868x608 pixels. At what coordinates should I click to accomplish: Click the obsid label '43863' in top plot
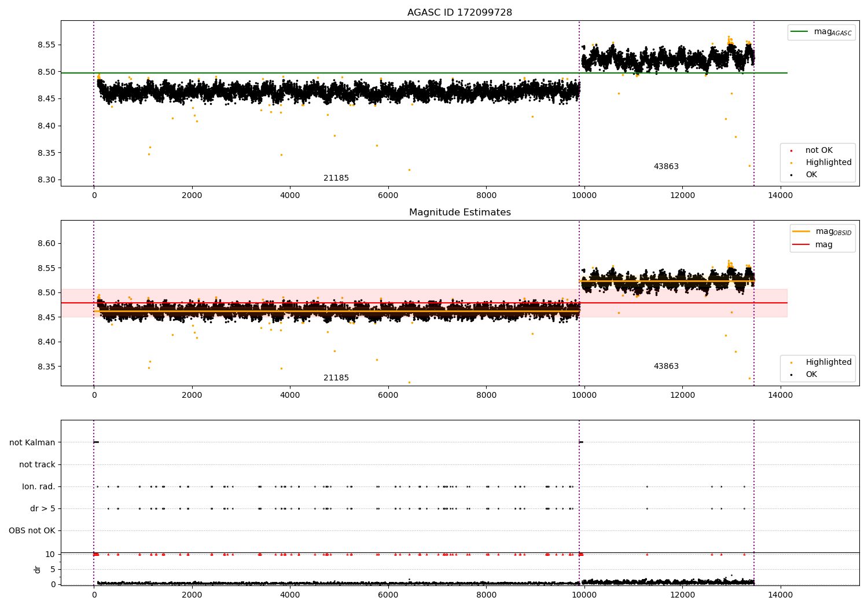click(666, 167)
